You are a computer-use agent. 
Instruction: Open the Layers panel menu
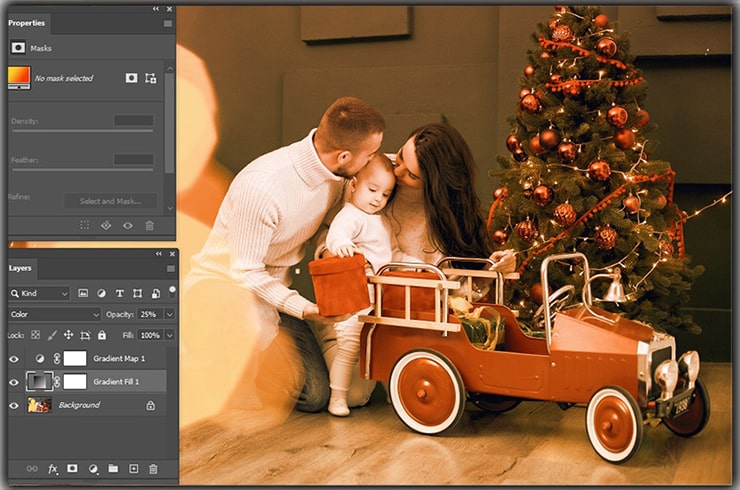pos(170,269)
